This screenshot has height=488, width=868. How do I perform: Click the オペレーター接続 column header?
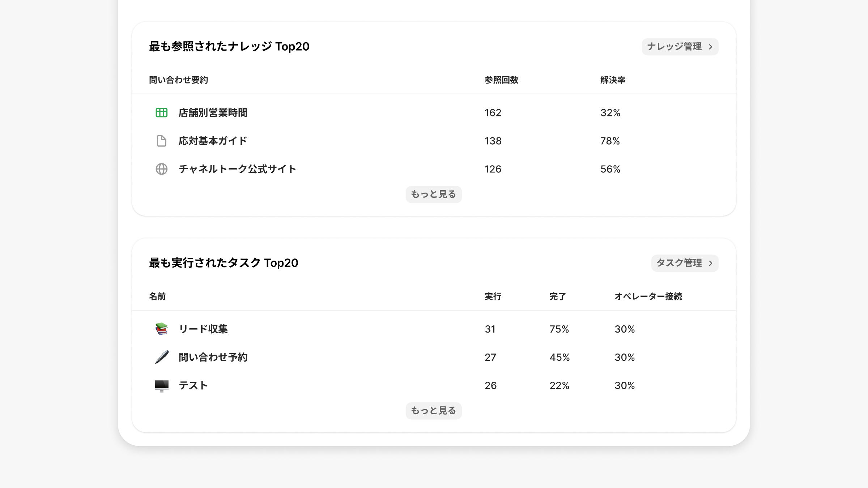(x=648, y=296)
